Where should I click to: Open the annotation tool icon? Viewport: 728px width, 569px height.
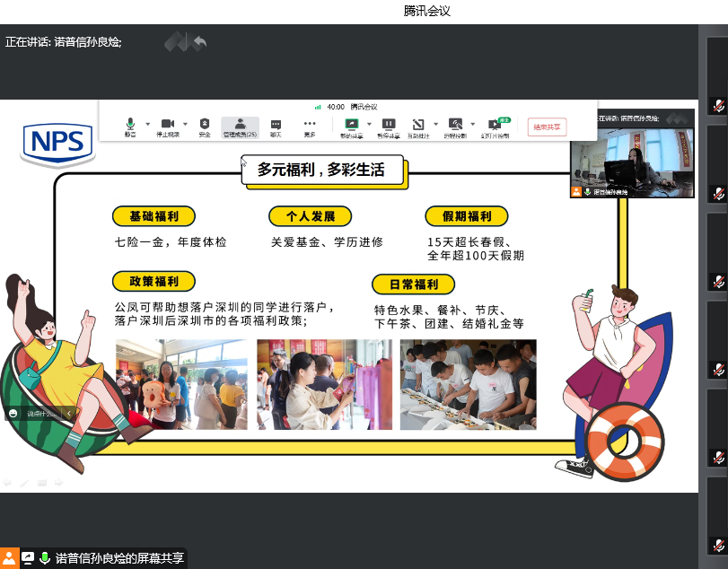[x=418, y=126]
